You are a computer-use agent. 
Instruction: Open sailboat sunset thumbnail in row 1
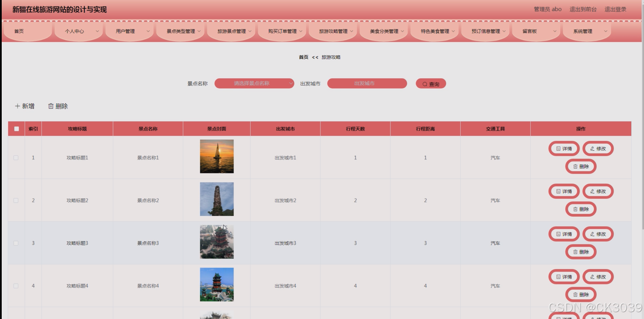pos(217,156)
